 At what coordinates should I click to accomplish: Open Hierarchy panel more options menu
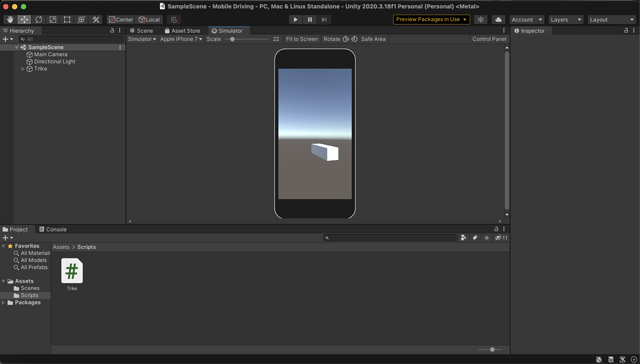120,31
